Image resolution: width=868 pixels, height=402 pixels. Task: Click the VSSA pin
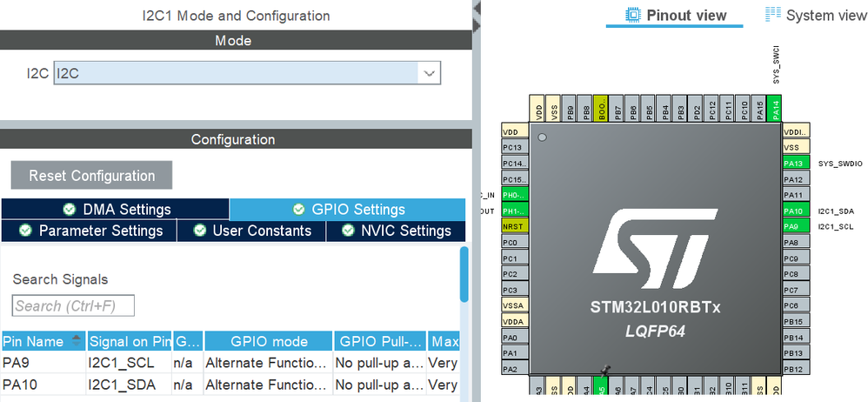click(x=515, y=305)
